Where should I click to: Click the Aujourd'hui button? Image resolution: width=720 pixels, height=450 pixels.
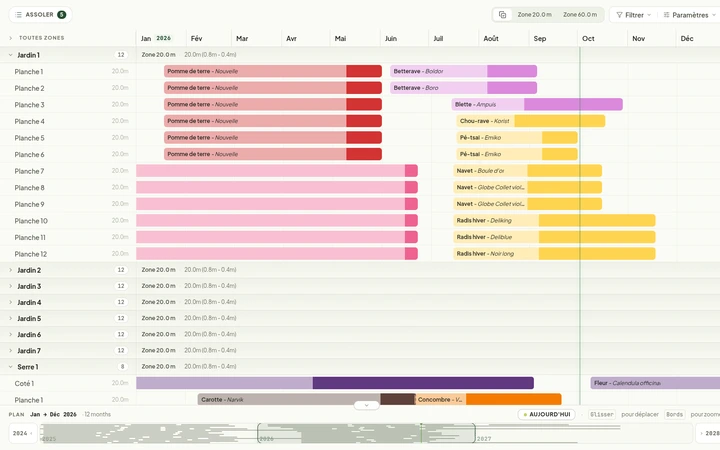(x=546, y=414)
